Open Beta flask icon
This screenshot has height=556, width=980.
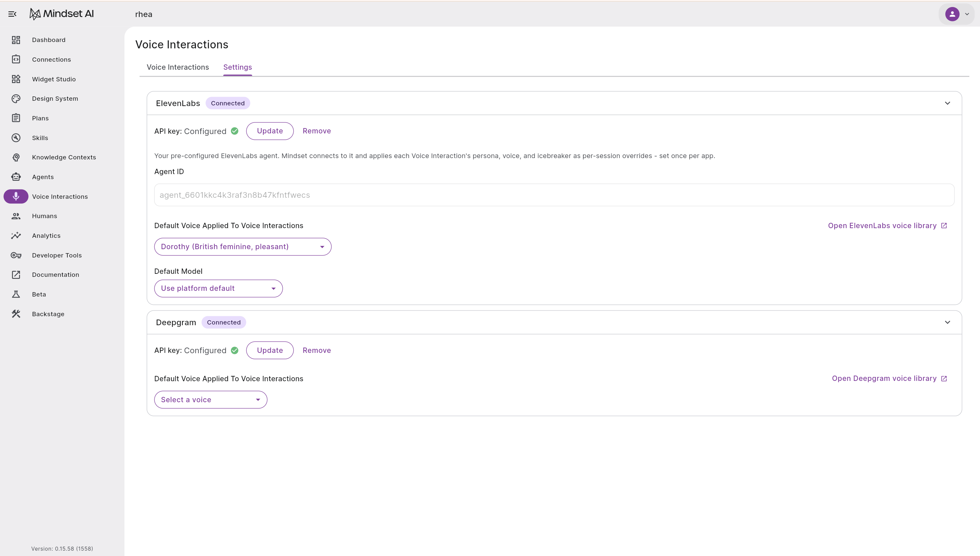pos(16,295)
